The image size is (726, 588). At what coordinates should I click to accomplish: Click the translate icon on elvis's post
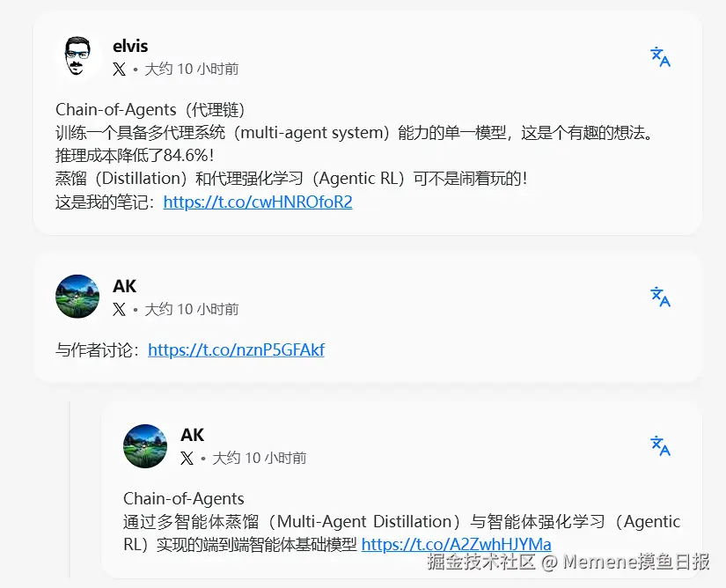point(660,57)
